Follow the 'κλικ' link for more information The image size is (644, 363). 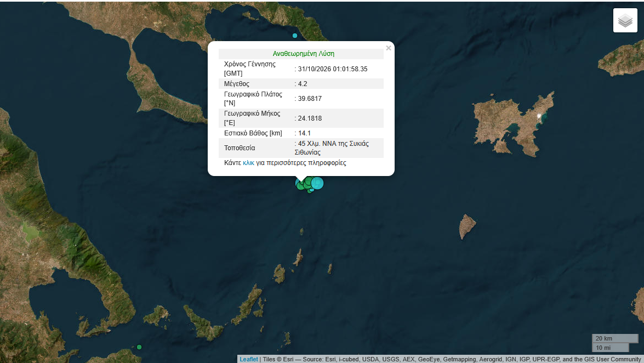248,163
